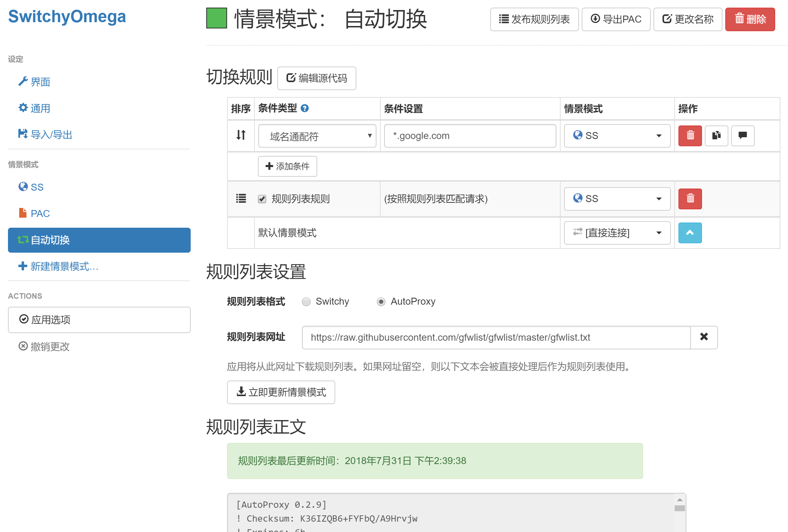This screenshot has width=788, height=532.
Task: Expand the [直接连接] default profile dropdown
Action: tap(617, 233)
